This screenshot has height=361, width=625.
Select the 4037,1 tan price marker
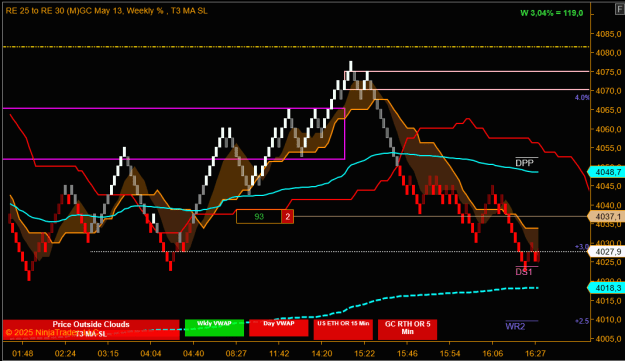(606, 216)
